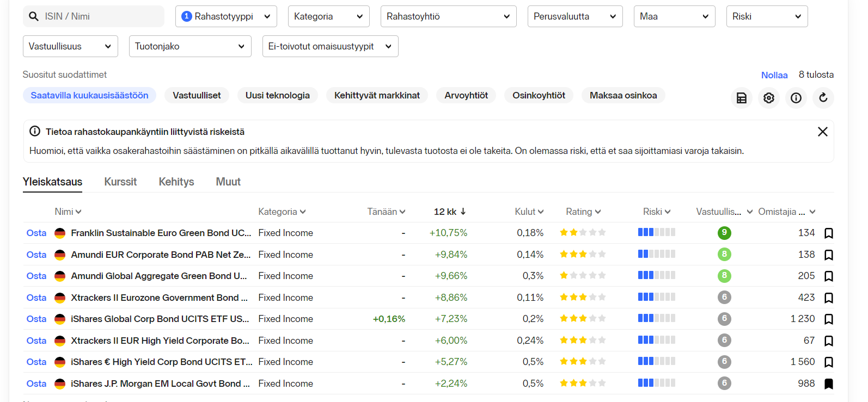The width and height of the screenshot is (868, 402).
Task: Bookmark iShares Global Corp Bond fund
Action: pos(829,319)
